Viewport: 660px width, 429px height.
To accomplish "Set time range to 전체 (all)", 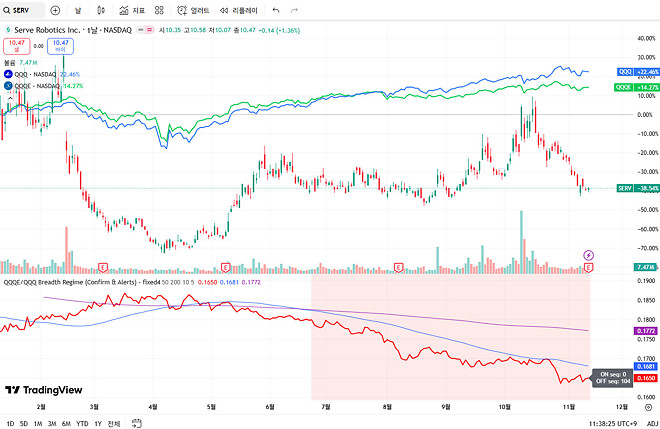I will point(114,424).
